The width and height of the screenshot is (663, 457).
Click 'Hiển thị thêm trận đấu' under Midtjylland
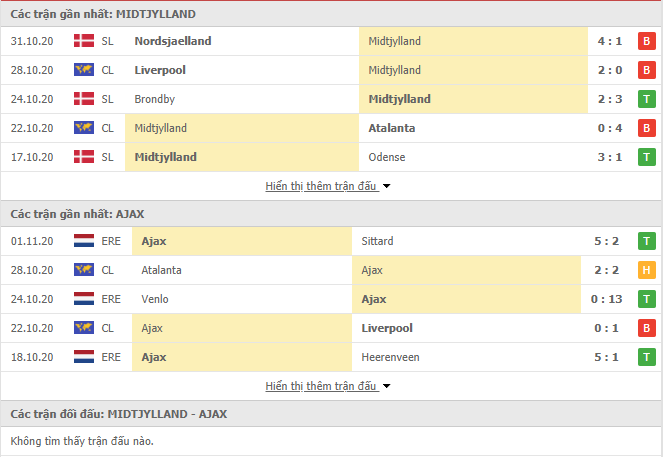321,186
